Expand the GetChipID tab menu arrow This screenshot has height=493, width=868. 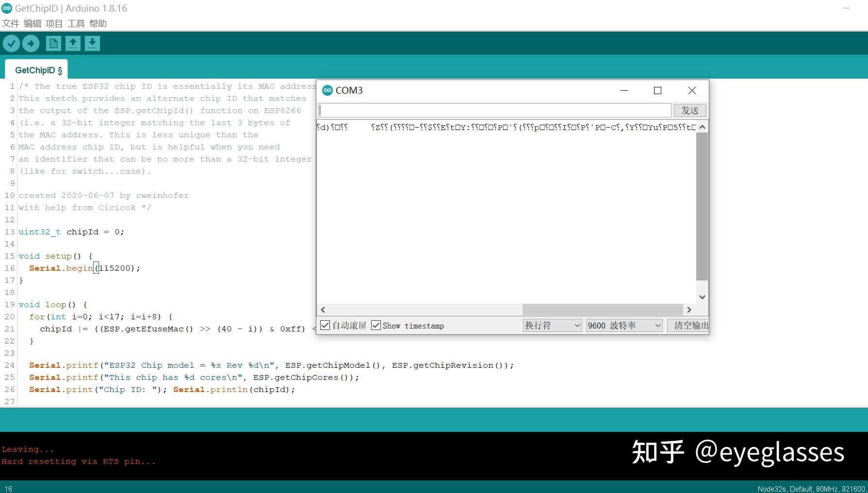click(x=59, y=71)
